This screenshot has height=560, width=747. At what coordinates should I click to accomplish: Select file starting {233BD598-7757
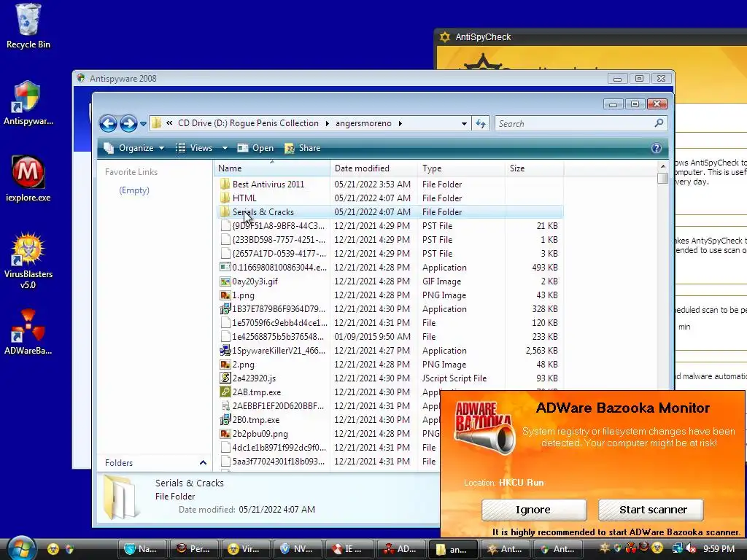click(x=278, y=239)
